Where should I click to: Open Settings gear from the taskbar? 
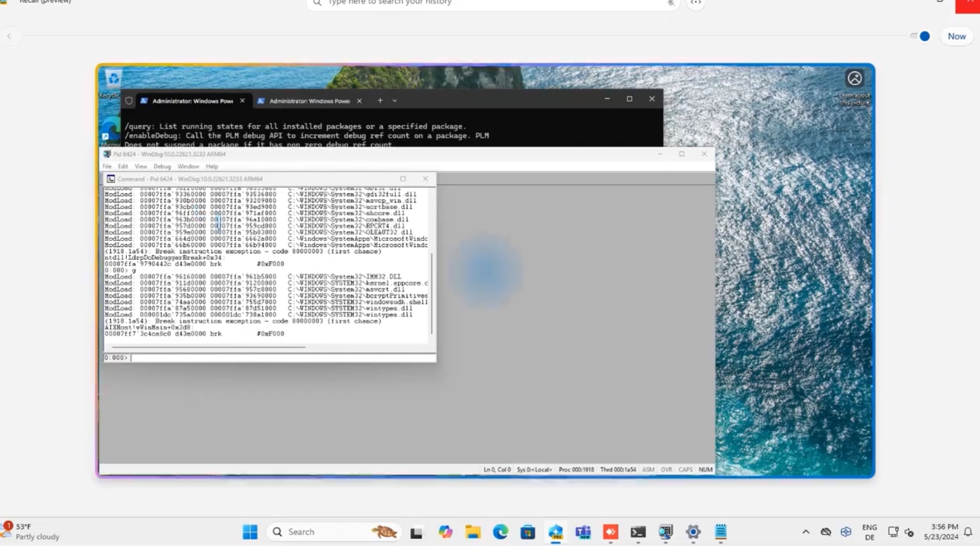[693, 532]
